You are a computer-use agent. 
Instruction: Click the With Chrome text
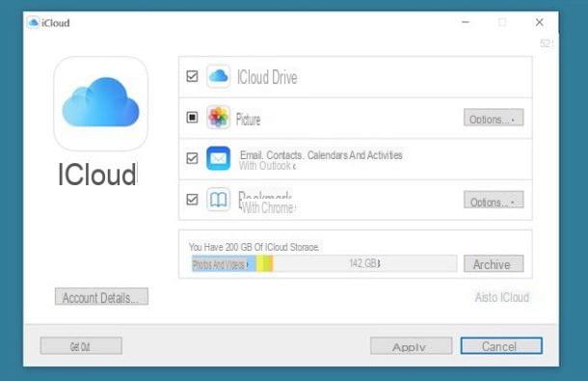(269, 207)
